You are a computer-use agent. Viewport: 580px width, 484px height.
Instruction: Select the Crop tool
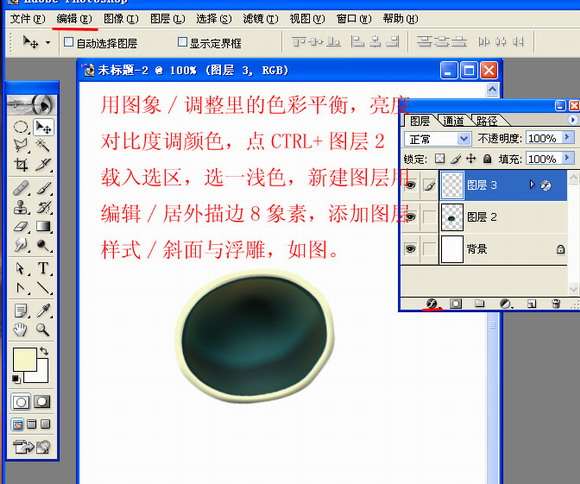pos(21,165)
